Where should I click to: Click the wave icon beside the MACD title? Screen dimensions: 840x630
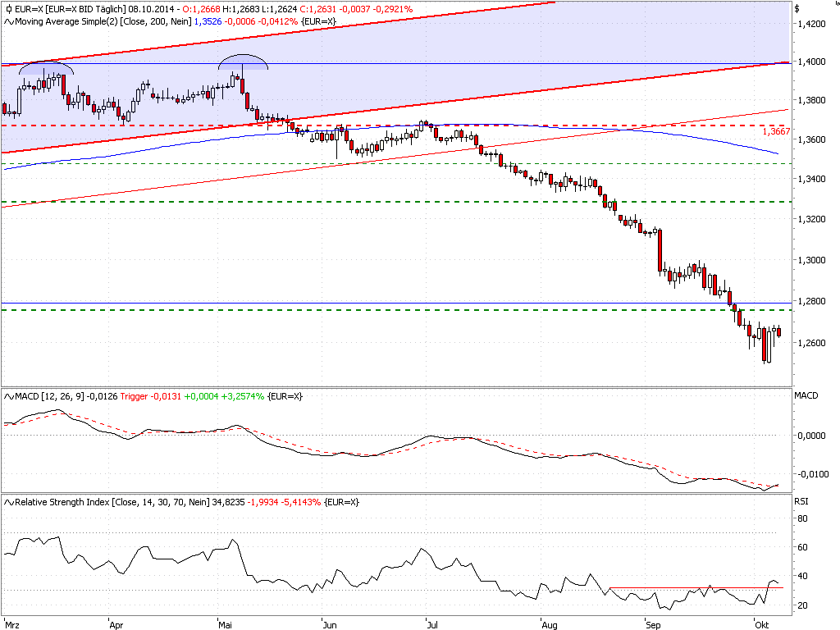(9, 397)
